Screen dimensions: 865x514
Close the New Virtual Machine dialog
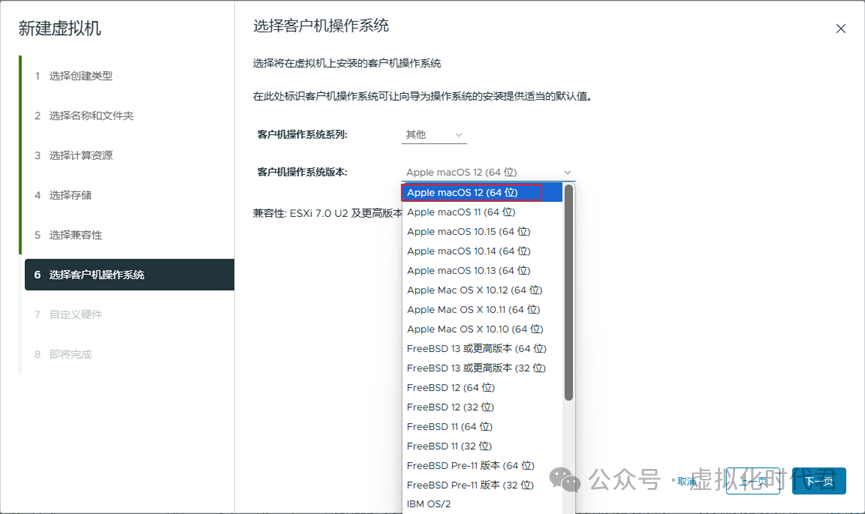pyautogui.click(x=840, y=29)
